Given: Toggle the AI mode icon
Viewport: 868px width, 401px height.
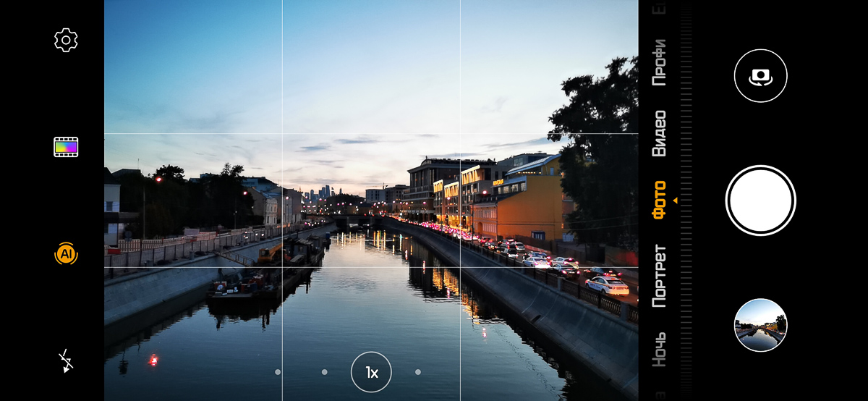Looking at the screenshot, I should click(66, 254).
